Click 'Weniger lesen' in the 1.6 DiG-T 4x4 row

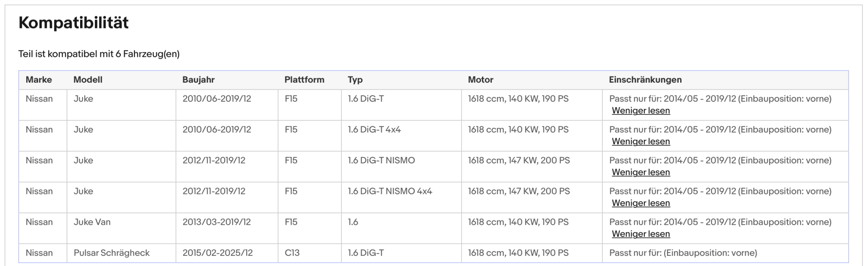641,141
